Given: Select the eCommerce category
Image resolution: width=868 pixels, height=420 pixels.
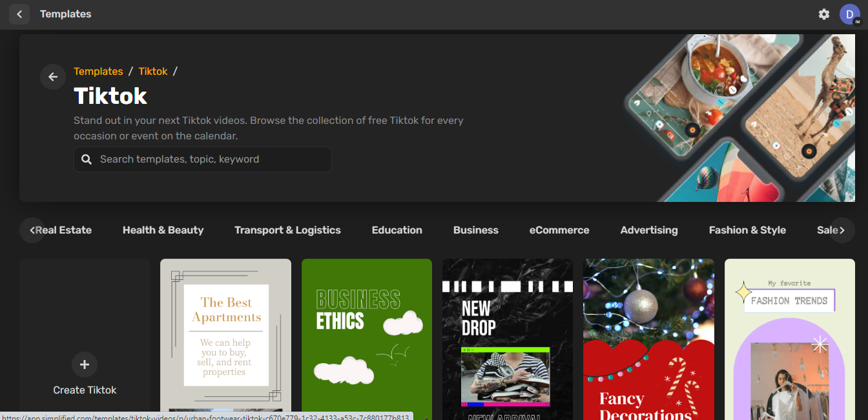Looking at the screenshot, I should [x=559, y=230].
